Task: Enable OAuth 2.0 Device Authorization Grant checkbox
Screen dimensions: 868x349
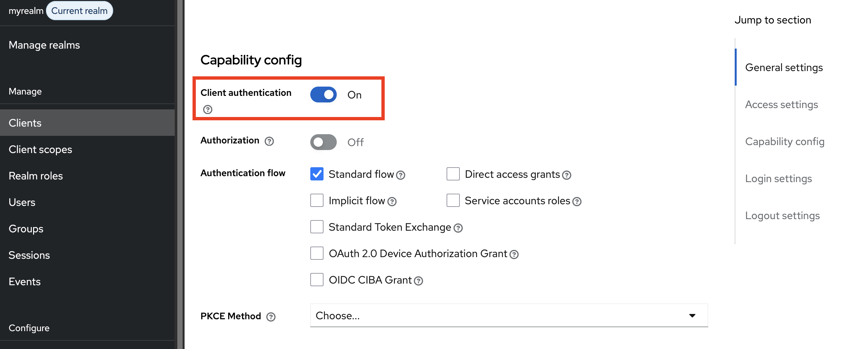Action: point(317,253)
